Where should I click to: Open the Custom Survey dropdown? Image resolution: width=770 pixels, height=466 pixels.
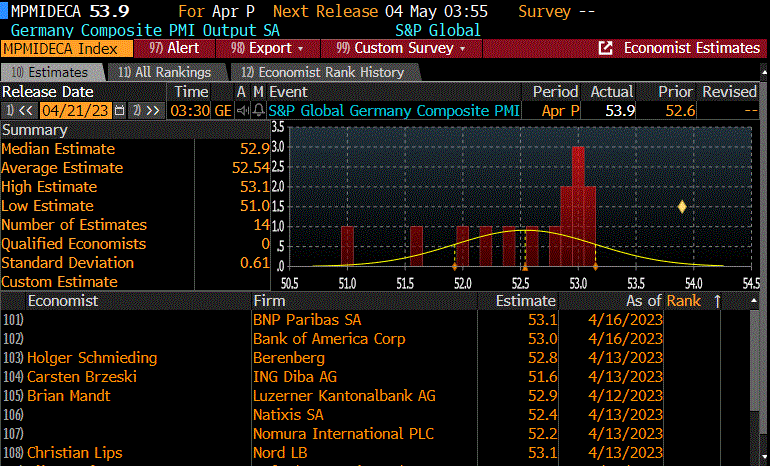[x=401, y=48]
